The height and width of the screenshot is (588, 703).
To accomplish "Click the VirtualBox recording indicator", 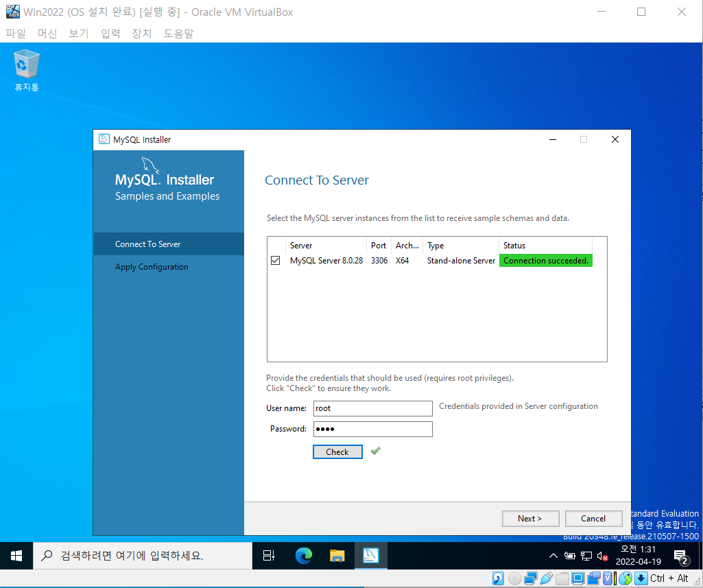I will [593, 578].
